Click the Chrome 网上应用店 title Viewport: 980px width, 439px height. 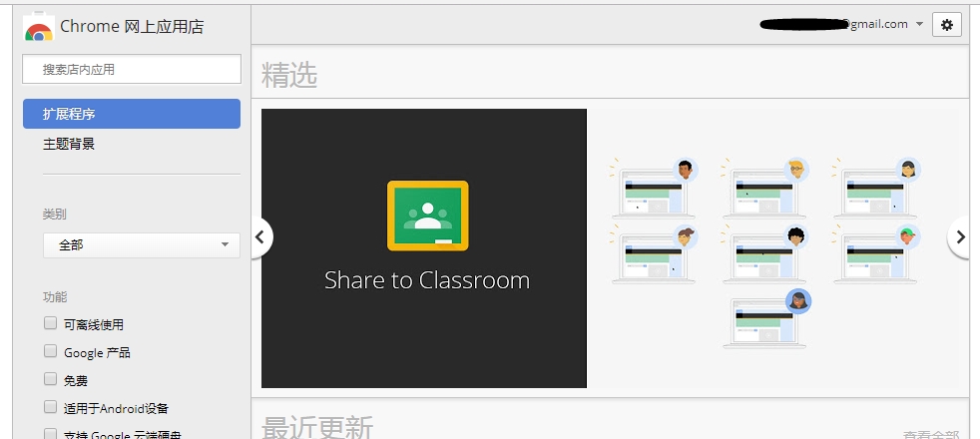click(132, 27)
